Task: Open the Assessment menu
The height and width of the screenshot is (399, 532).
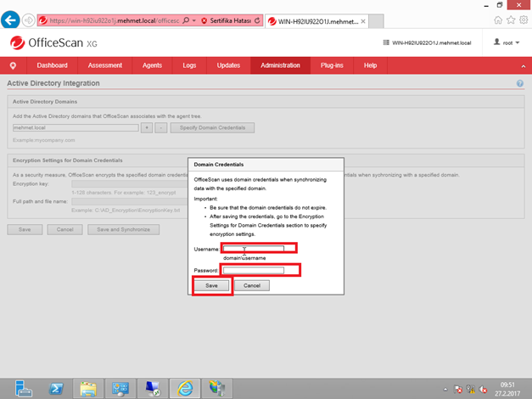Action: pyautogui.click(x=105, y=65)
